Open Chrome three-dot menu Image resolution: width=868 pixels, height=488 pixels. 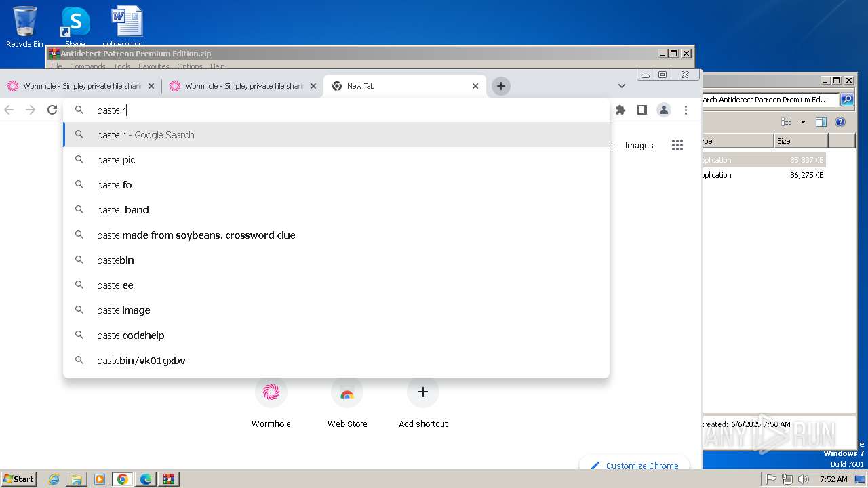coord(686,110)
